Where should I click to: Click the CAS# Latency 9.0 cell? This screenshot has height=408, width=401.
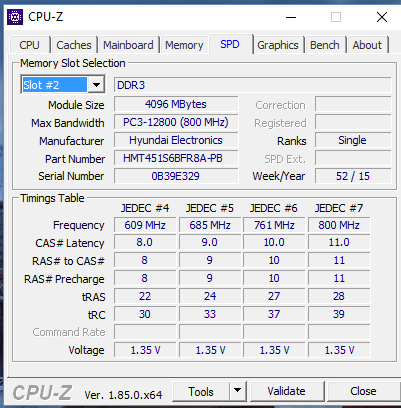point(210,242)
